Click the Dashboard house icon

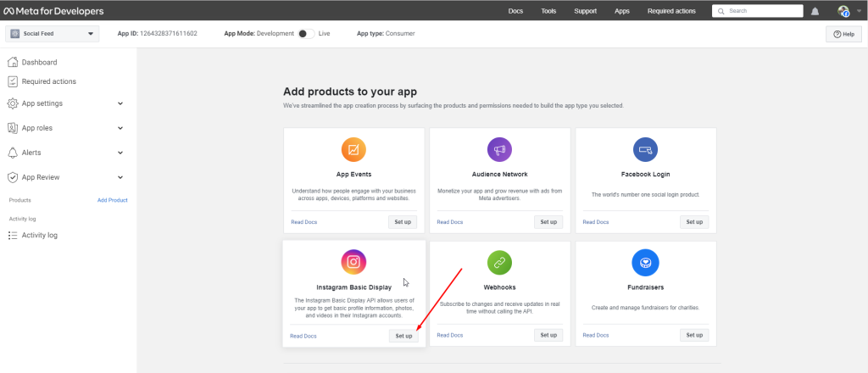(13, 62)
